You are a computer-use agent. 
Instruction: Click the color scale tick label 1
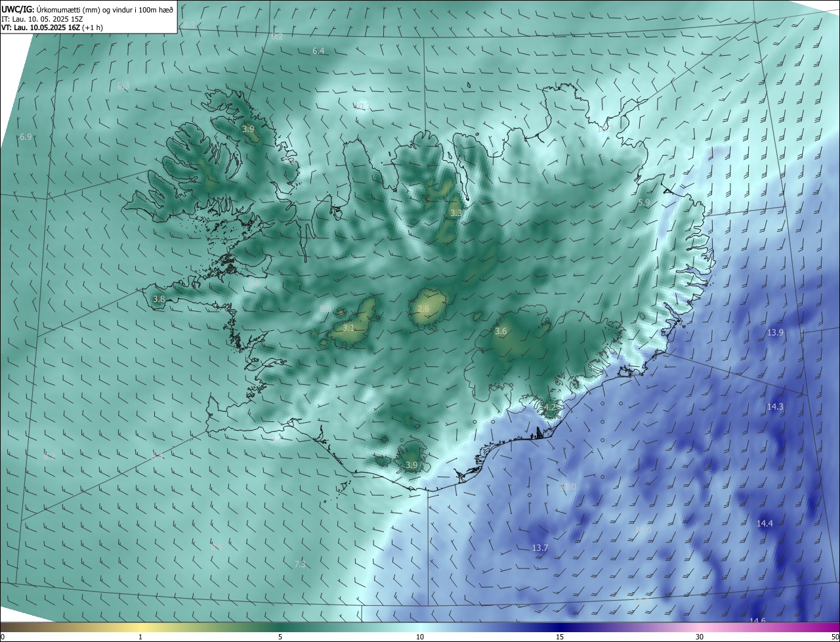coord(140,637)
